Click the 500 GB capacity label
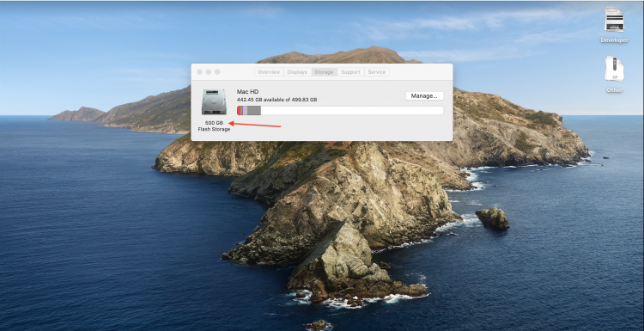 coord(214,123)
